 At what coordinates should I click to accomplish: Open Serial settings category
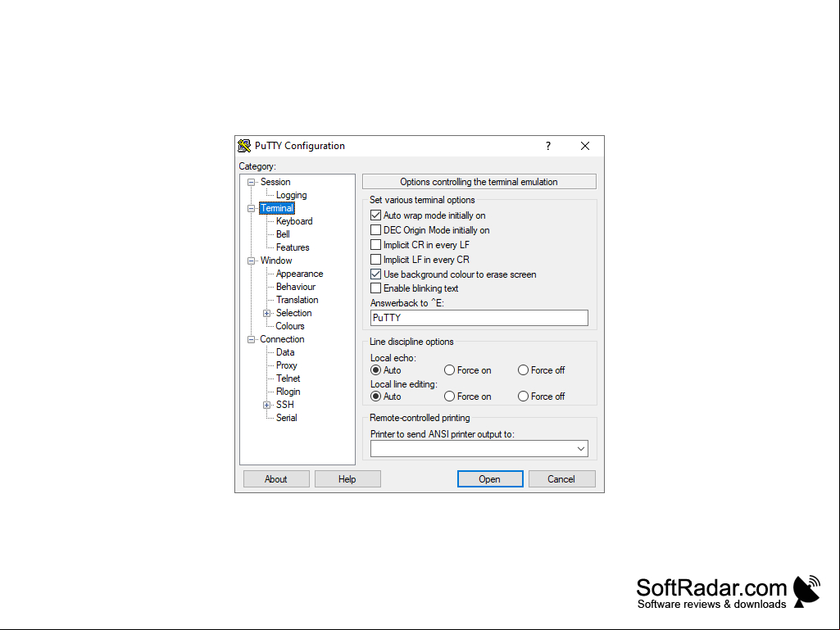click(287, 418)
